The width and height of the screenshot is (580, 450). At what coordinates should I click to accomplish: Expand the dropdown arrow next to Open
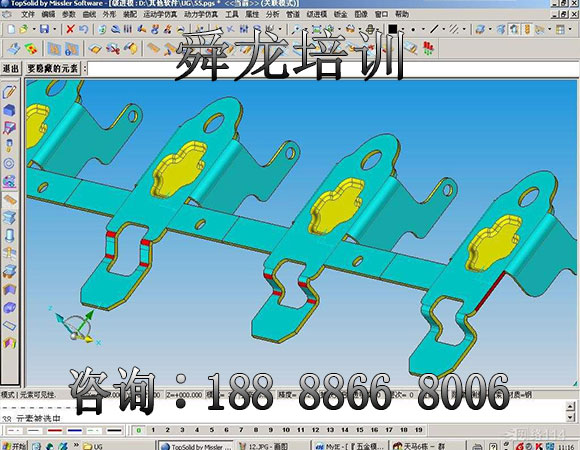click(x=34, y=29)
